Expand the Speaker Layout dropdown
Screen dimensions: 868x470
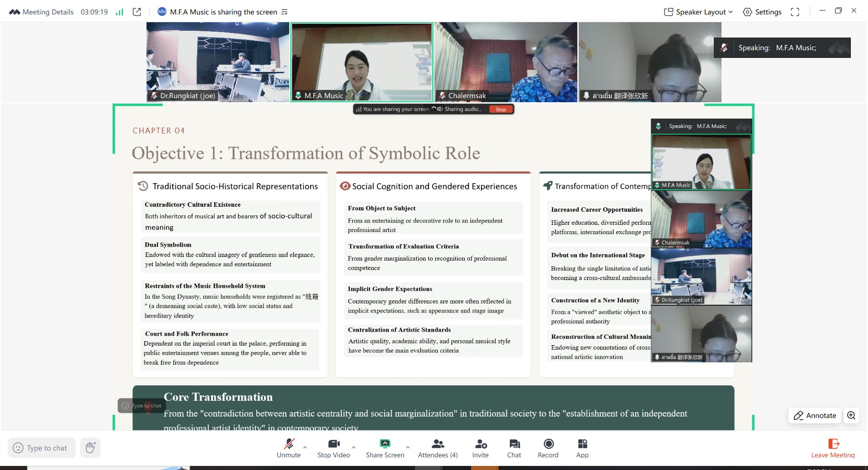[x=698, y=12]
